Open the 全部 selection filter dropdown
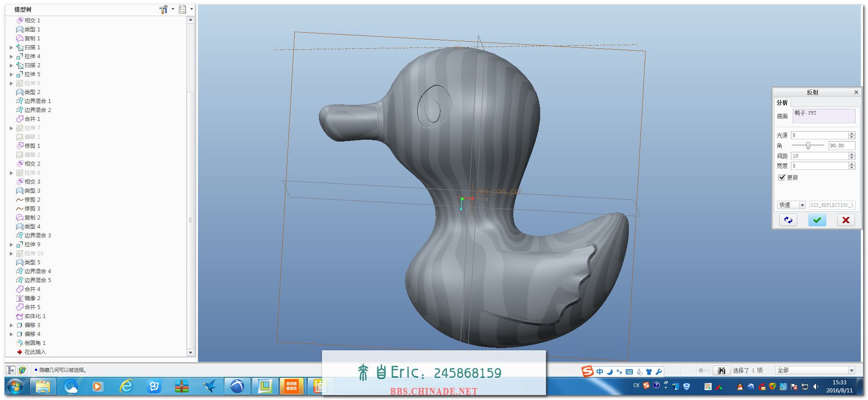The image size is (868, 400). pos(851,370)
